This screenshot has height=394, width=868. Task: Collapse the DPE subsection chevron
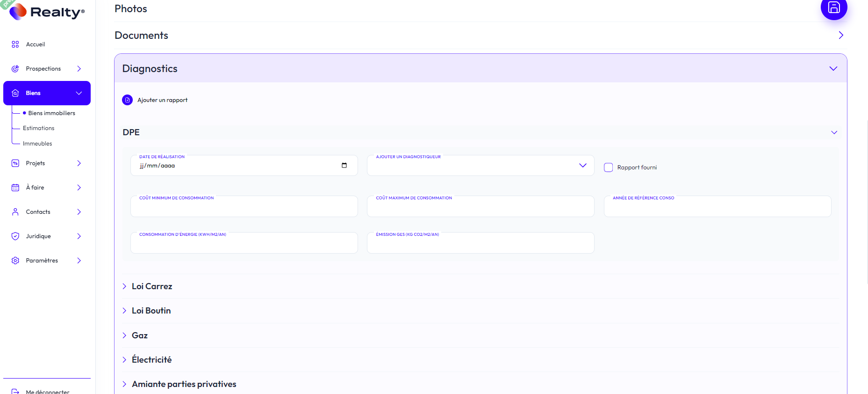[834, 132]
